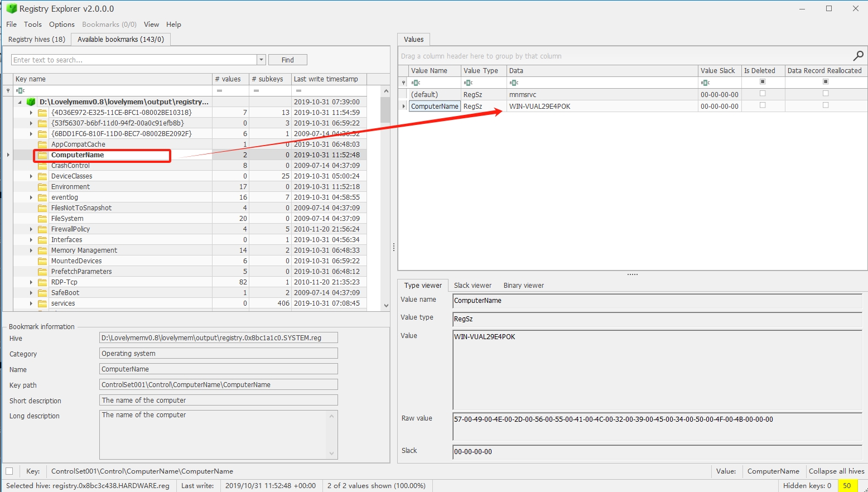
Task: Click the MountedDevices folder icon
Action: pos(42,261)
